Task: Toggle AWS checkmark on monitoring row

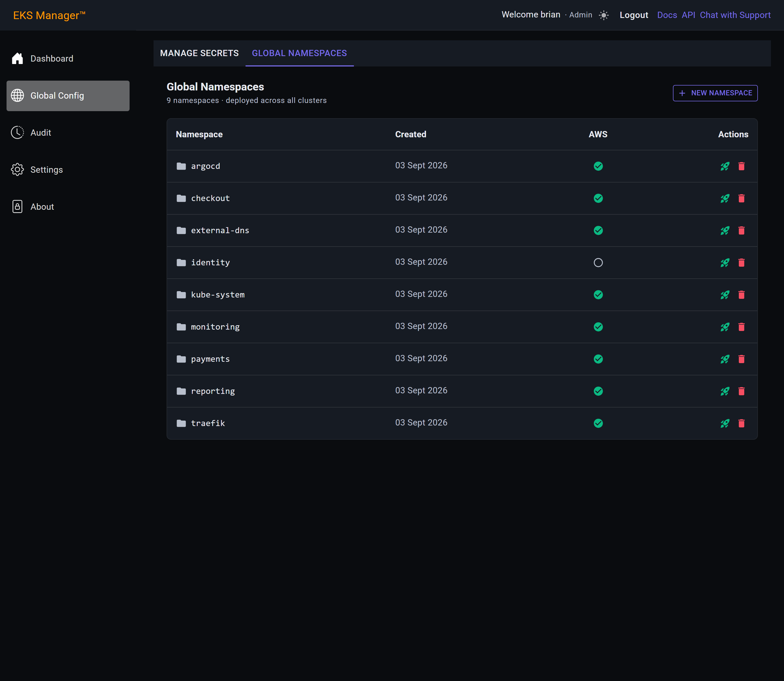Action: click(598, 327)
